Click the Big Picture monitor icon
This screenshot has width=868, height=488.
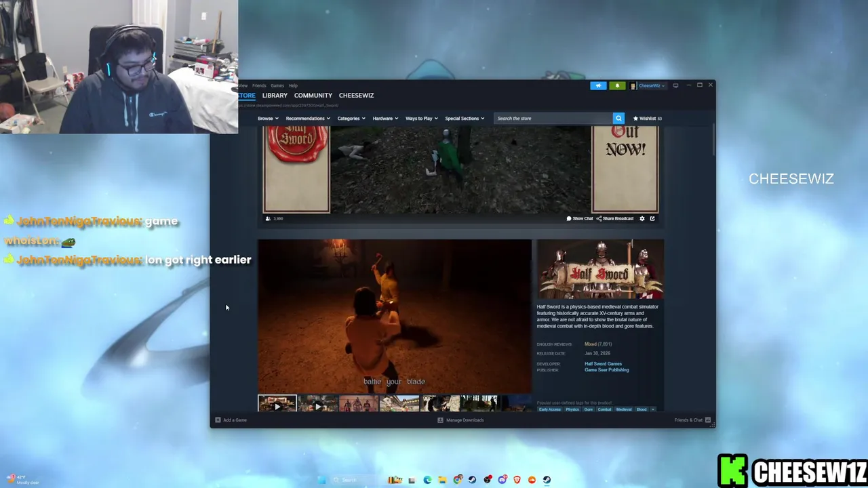(x=675, y=85)
